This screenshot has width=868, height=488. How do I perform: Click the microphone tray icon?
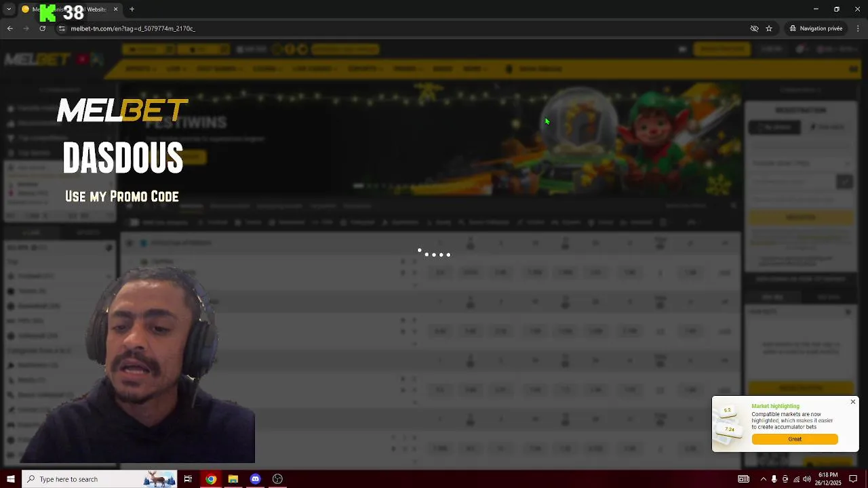pos(774,479)
